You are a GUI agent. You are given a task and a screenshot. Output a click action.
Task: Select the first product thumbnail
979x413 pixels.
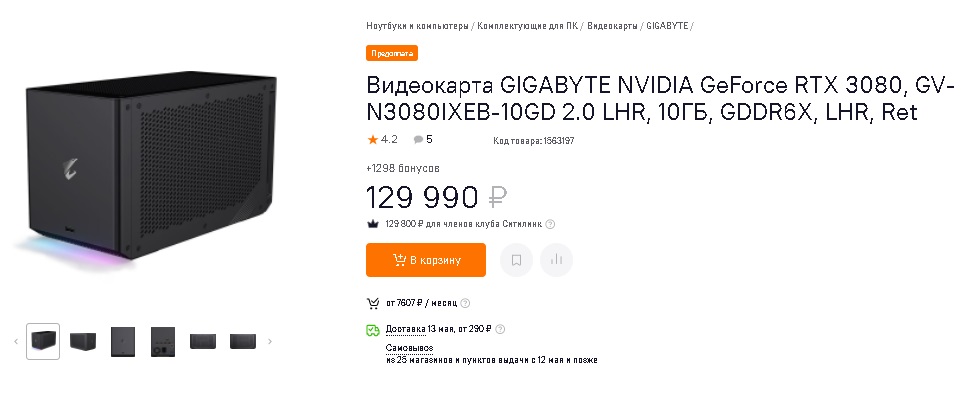43,341
